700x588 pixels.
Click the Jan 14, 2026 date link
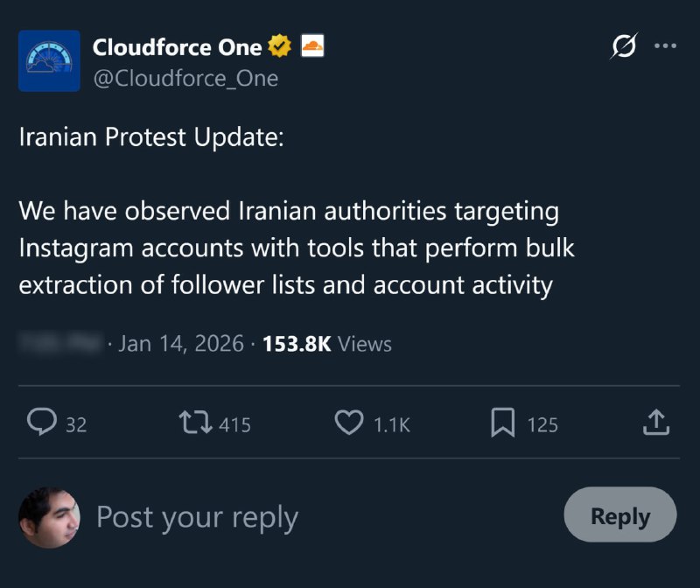[180, 344]
